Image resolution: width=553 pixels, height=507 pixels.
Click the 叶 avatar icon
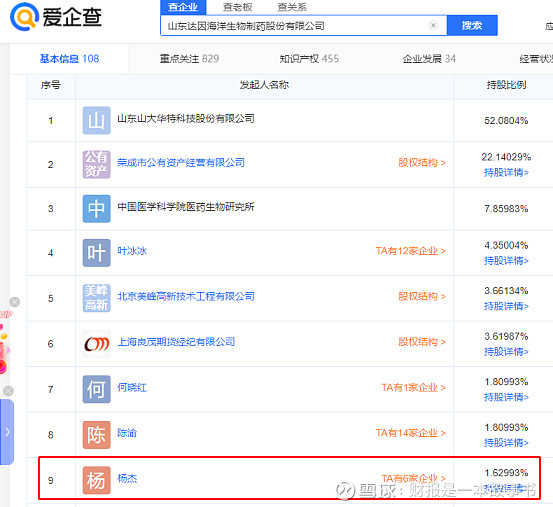[97, 252]
